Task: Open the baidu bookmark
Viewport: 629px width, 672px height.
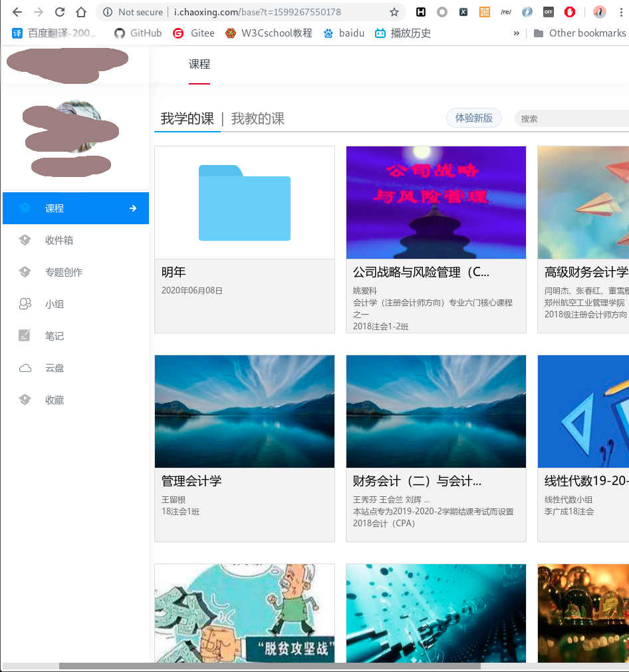Action: pyautogui.click(x=344, y=33)
